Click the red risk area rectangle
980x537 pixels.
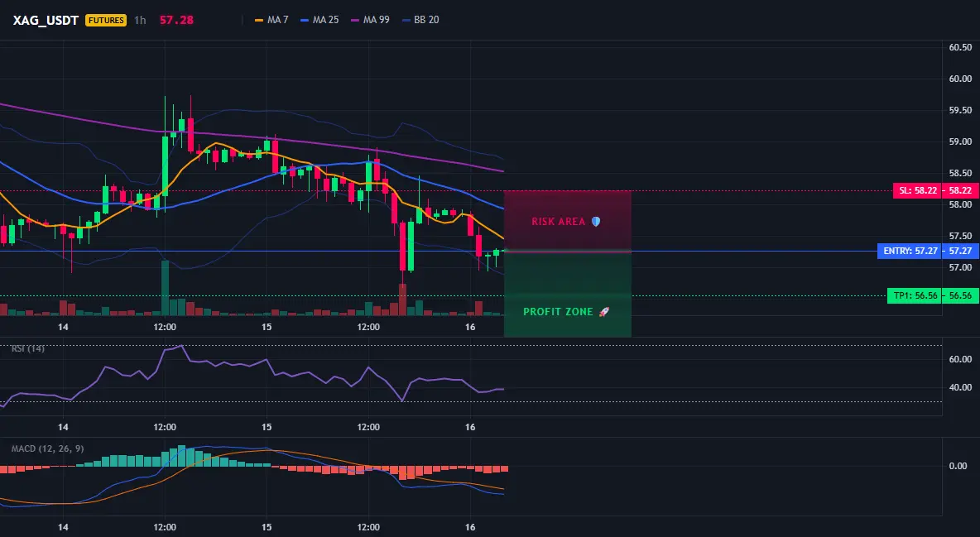click(x=568, y=221)
